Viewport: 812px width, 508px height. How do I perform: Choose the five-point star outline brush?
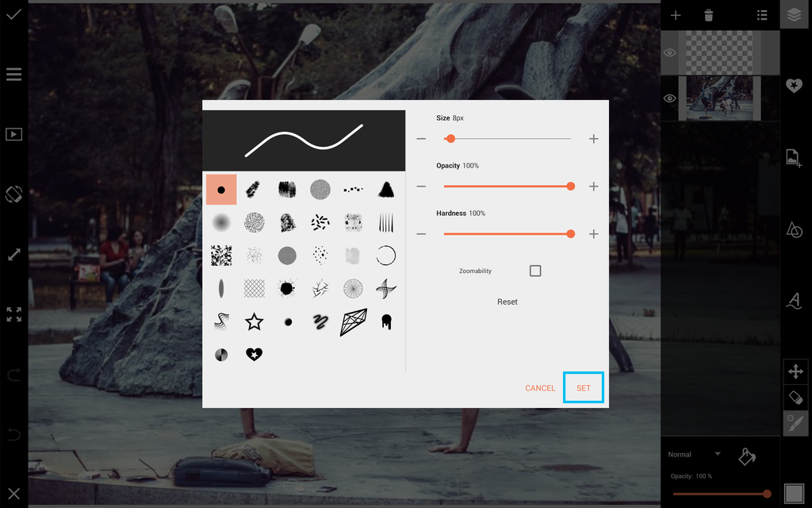[x=254, y=322]
